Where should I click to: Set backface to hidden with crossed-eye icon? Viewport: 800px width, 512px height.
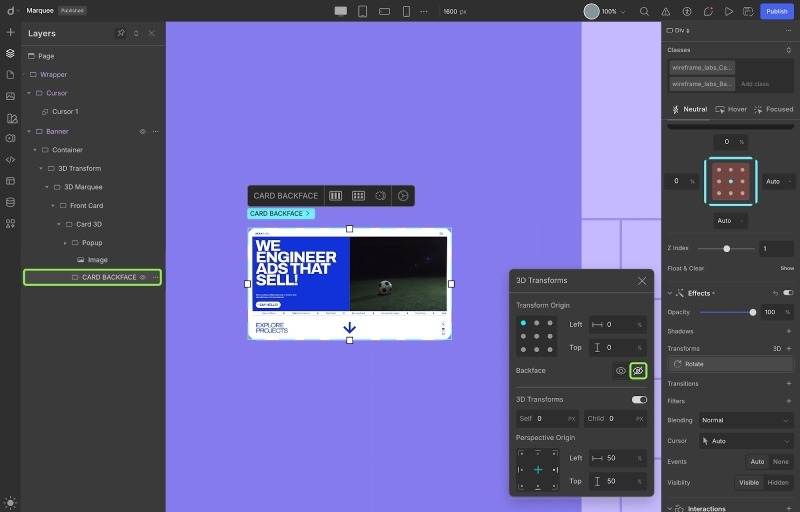pos(638,371)
